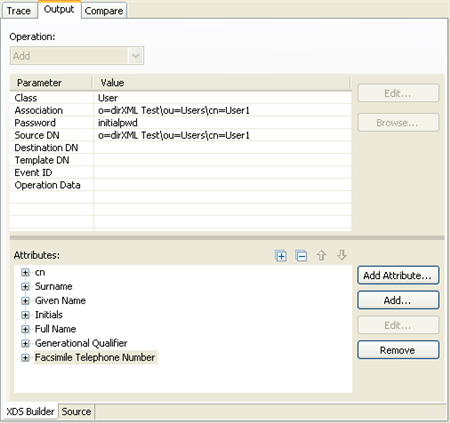This screenshot has width=450, height=423.
Task: Click the Association value o=dirXML Test\ou=Users\cn=User1
Action: tap(174, 110)
